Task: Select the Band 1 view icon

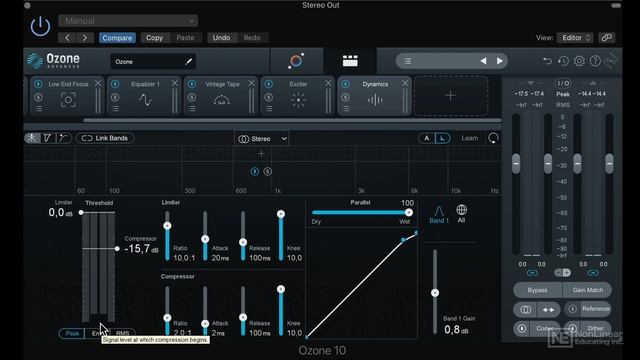Action: (439, 215)
